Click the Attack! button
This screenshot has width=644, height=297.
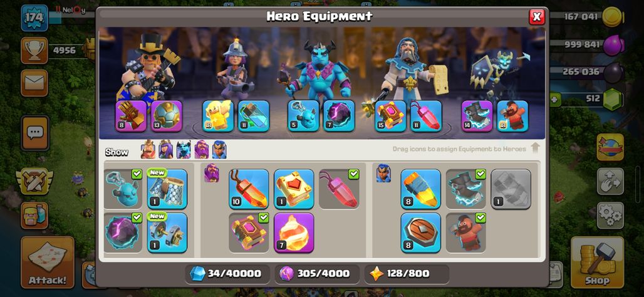click(48, 262)
